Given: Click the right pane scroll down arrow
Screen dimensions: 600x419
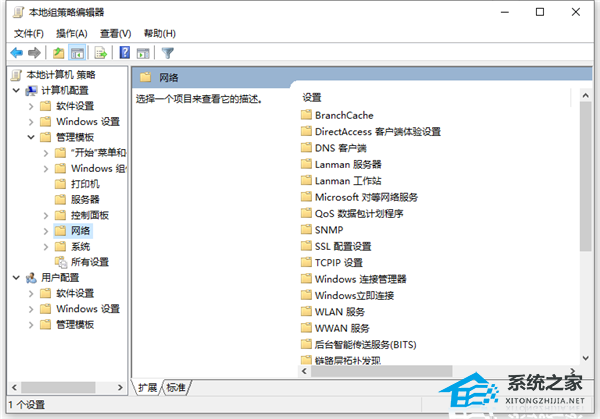Looking at the screenshot, I should [585, 358].
